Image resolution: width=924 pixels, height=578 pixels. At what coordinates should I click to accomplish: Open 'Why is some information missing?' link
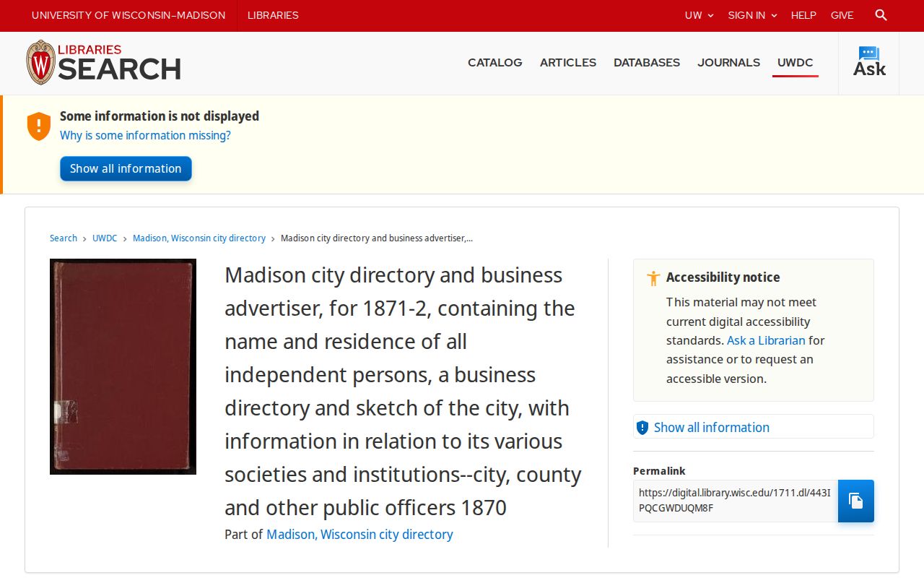[x=145, y=136]
